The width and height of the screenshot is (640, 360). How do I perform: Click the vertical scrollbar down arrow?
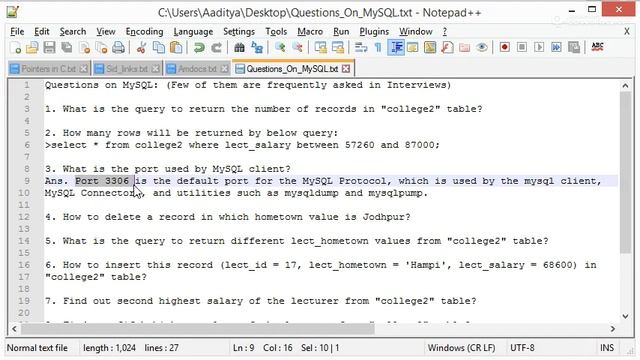(x=625, y=316)
